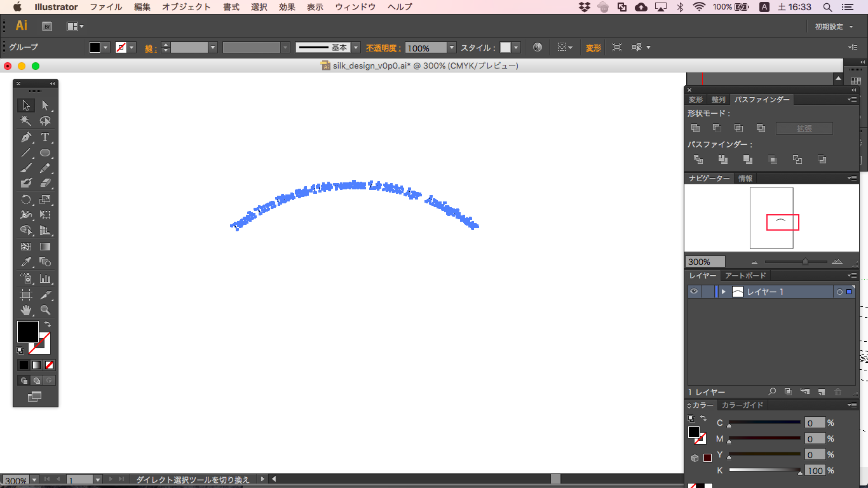Toggle lock column for レイヤー 1
The image size is (868, 488).
click(x=707, y=292)
